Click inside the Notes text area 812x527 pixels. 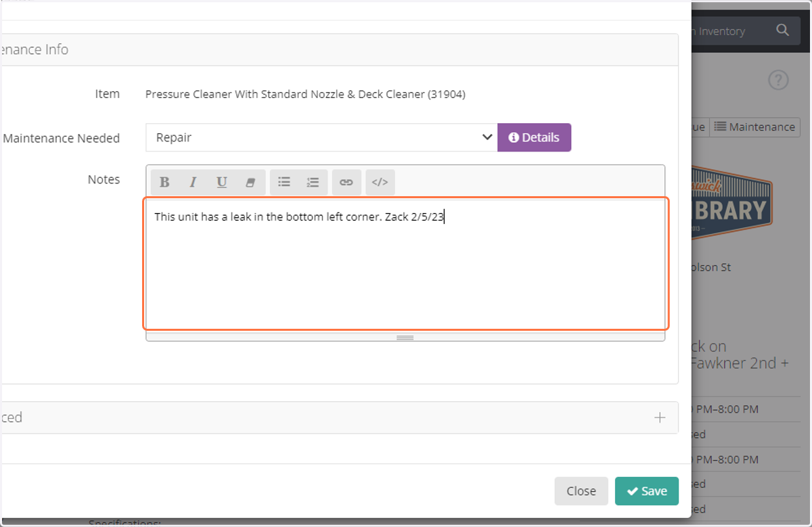[405, 263]
